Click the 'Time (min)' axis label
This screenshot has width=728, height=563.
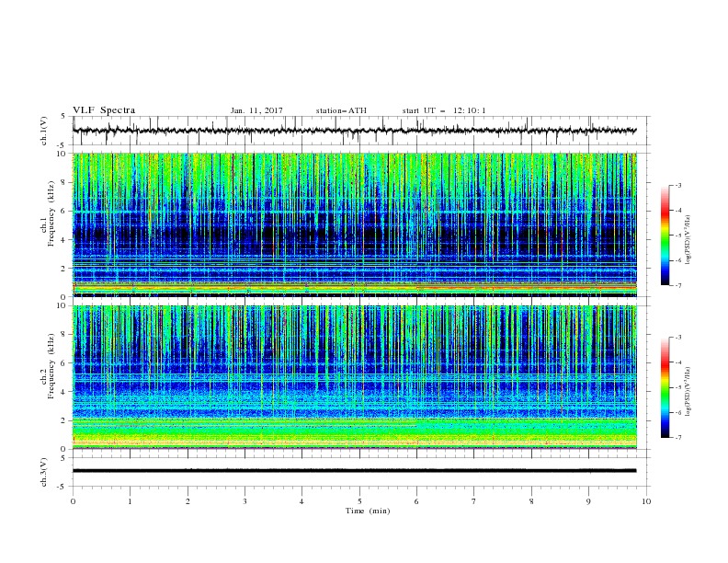(368, 511)
